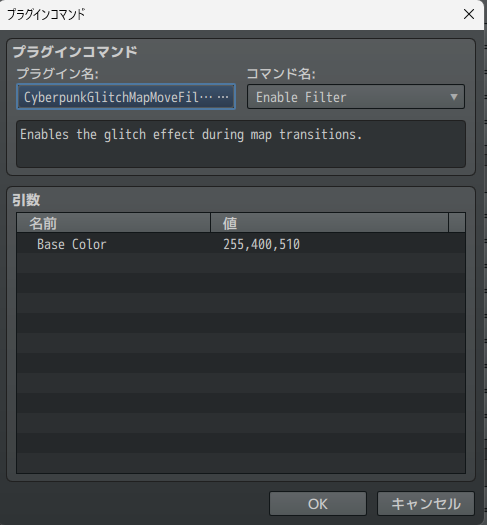Close the プラグインコマンド dialog with X
Viewport: 487px width, 525px height.
point(469,14)
